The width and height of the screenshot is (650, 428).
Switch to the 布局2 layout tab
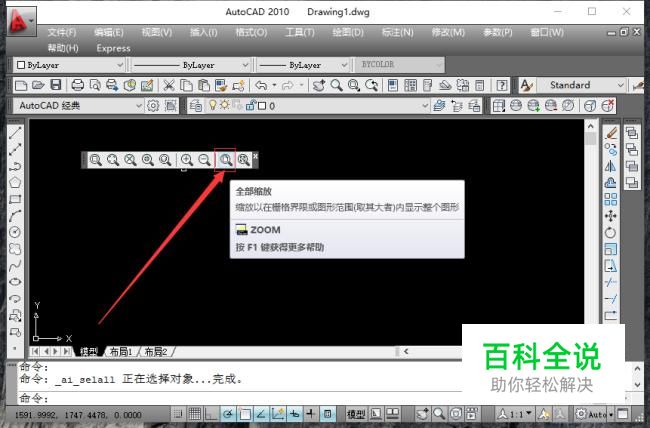(x=156, y=352)
